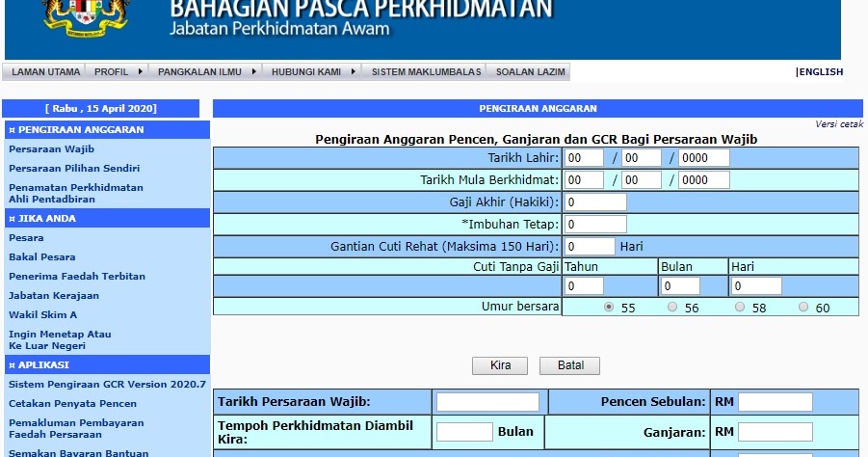The width and height of the screenshot is (868, 457).
Task: Open SOALAN LAZIM menu item
Action: tap(530, 72)
